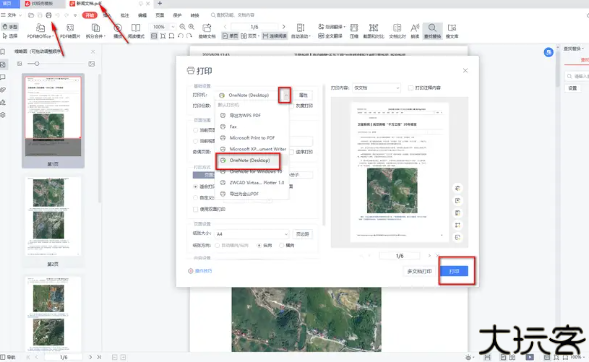
Task: Enable continuous reading view
Action: point(275,36)
